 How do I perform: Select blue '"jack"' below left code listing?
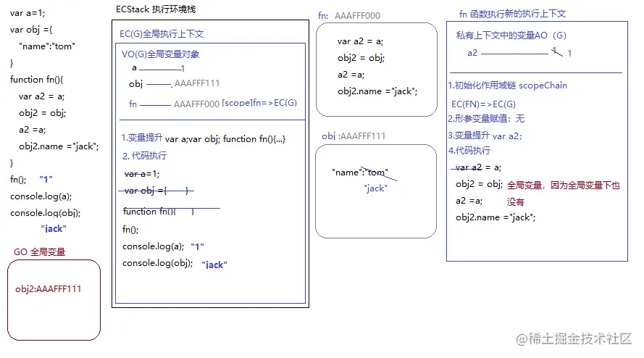54,229
